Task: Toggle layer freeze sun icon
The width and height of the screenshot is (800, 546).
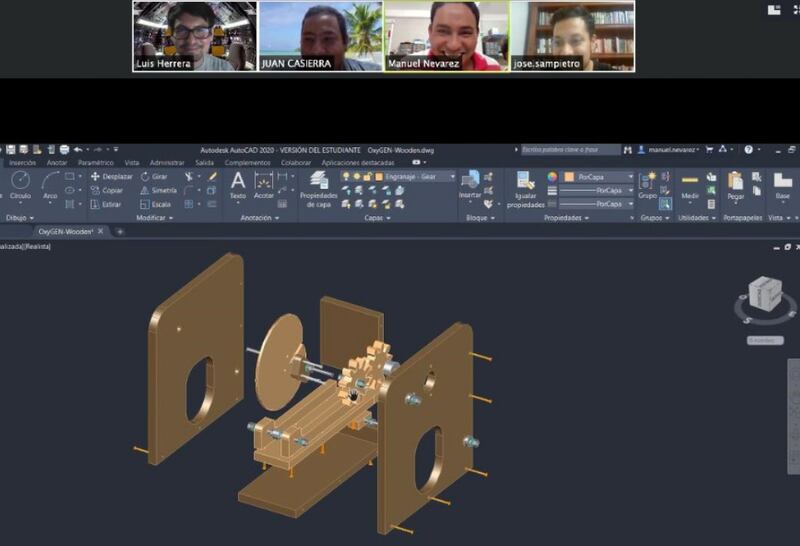Action: [357, 177]
